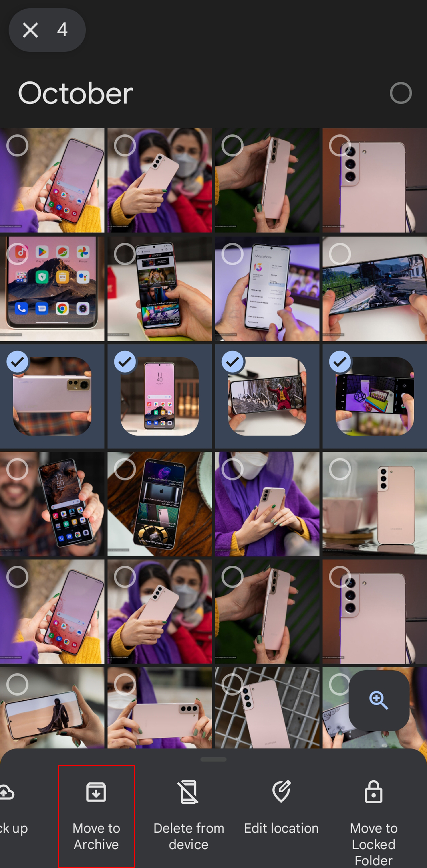Image resolution: width=427 pixels, height=868 pixels.
Task: Toggle checkbox on first row first photo
Action: click(17, 146)
